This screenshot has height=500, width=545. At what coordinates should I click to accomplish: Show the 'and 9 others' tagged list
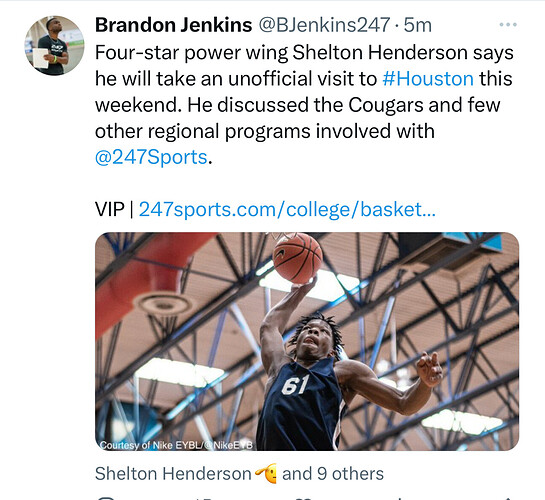[333, 474]
